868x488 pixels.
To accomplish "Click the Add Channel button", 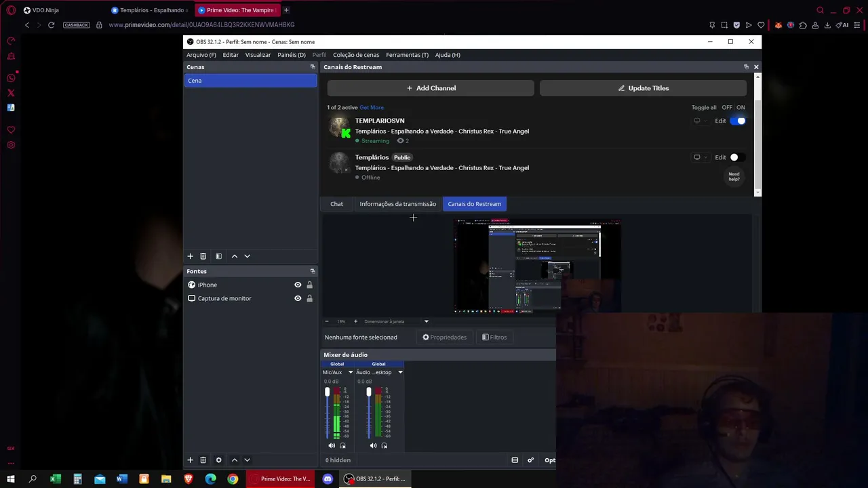I will (431, 88).
